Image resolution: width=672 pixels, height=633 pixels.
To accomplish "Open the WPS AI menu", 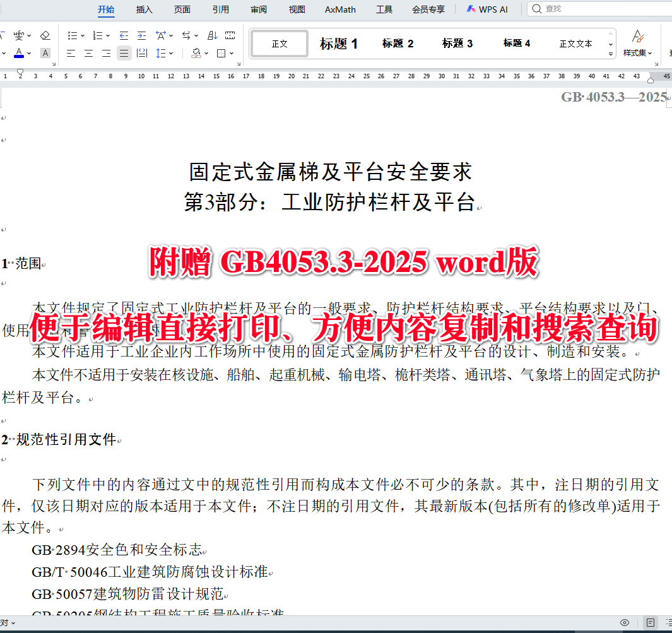I will 486,9.
